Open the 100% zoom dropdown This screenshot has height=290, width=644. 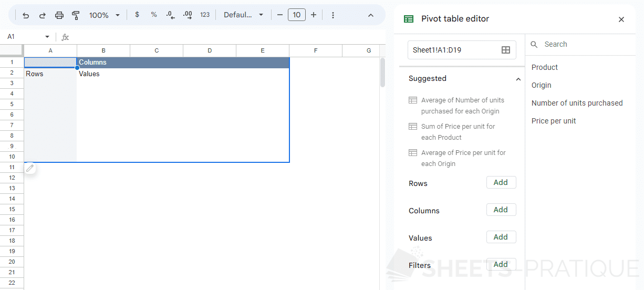[105, 15]
